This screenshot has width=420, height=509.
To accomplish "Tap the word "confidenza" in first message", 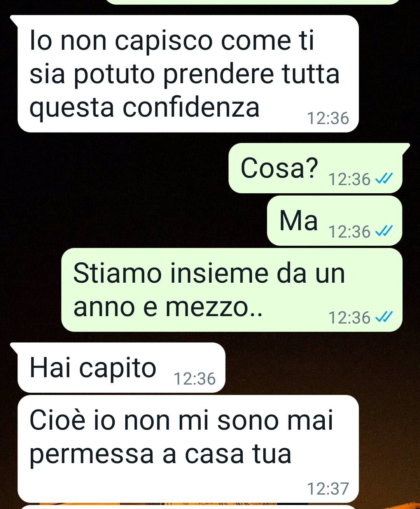I will coord(191,107).
